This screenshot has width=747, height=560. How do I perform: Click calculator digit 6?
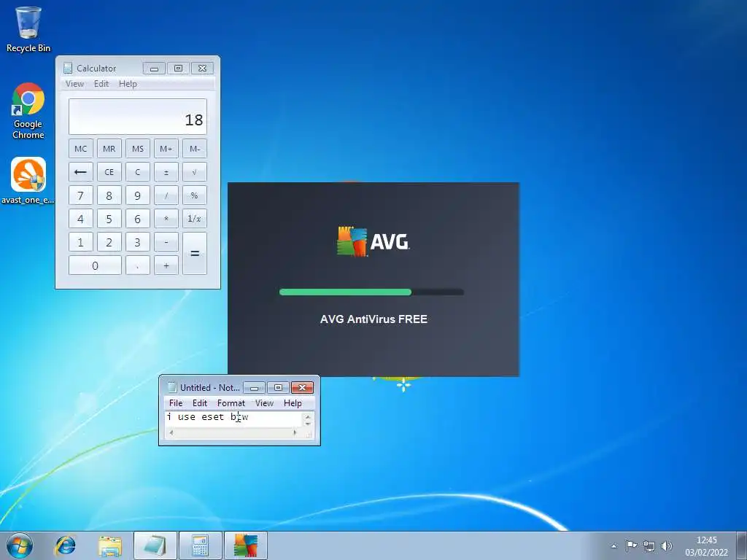tap(138, 219)
